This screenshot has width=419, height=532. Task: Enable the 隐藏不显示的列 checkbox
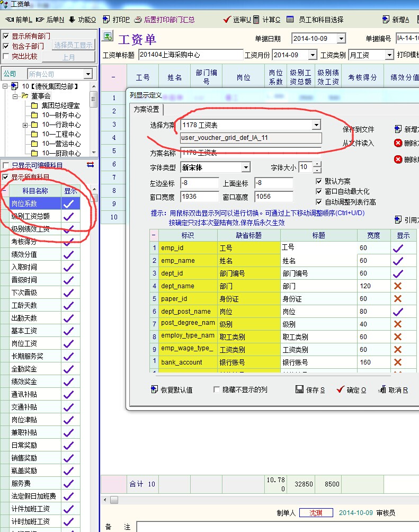point(216,389)
